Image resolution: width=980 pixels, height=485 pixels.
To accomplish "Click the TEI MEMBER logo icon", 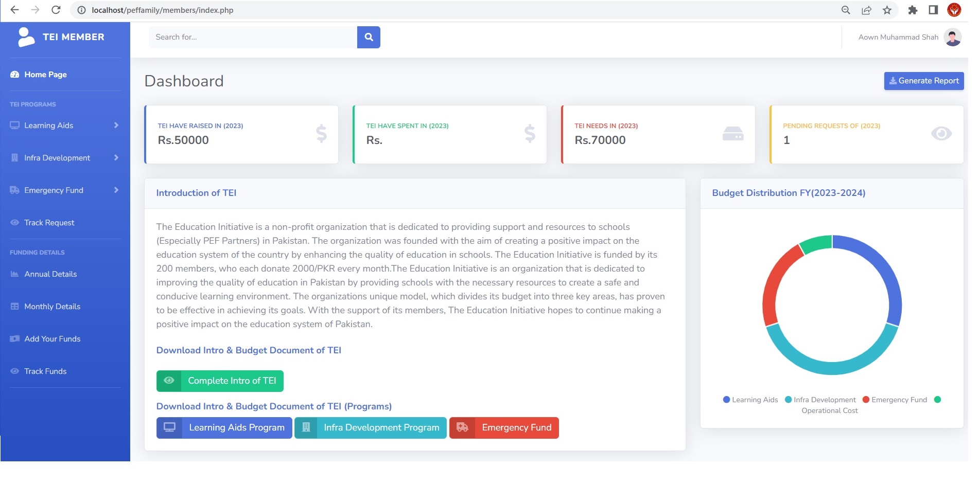I will [26, 37].
